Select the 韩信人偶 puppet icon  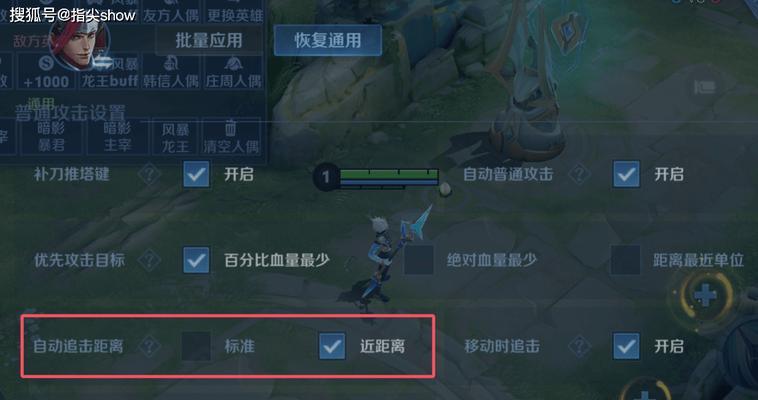[171, 73]
